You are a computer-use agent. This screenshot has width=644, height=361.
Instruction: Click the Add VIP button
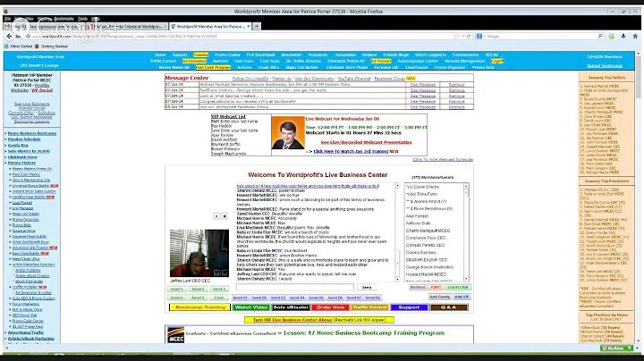tap(462, 297)
